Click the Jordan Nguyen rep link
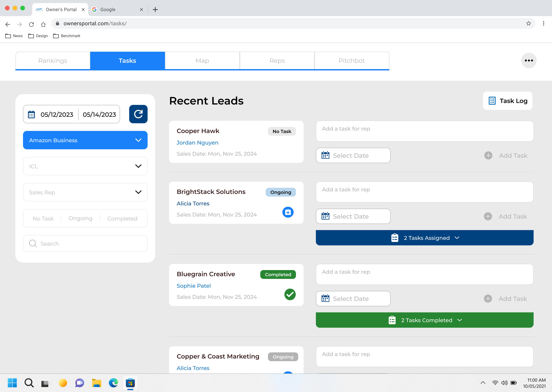The height and width of the screenshot is (392, 552). pyautogui.click(x=197, y=143)
